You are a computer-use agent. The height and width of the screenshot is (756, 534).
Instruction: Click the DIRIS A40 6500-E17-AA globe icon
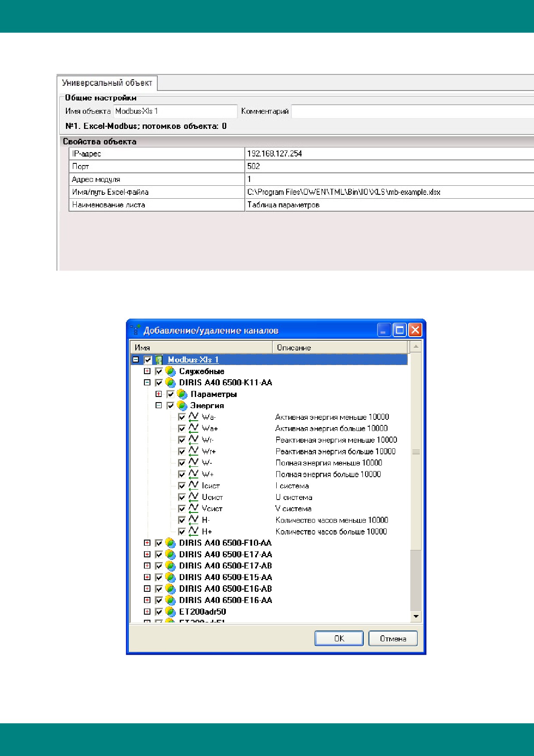coord(171,554)
